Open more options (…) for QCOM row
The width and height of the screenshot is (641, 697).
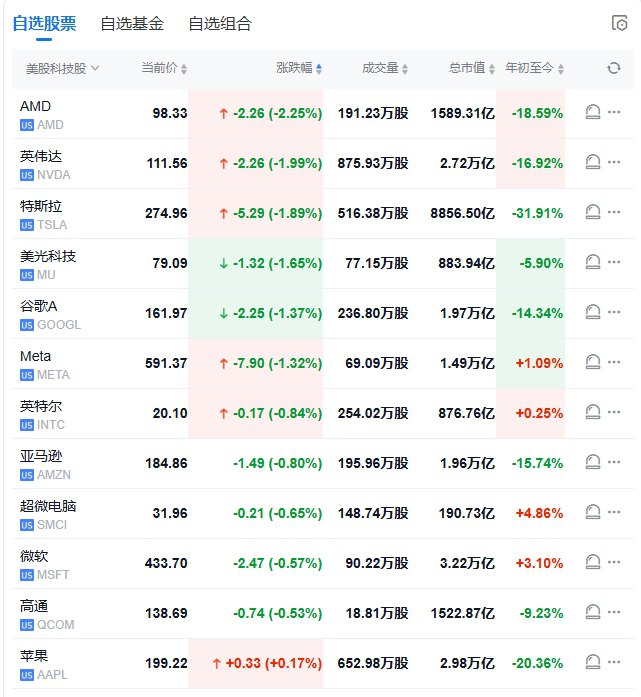click(614, 612)
